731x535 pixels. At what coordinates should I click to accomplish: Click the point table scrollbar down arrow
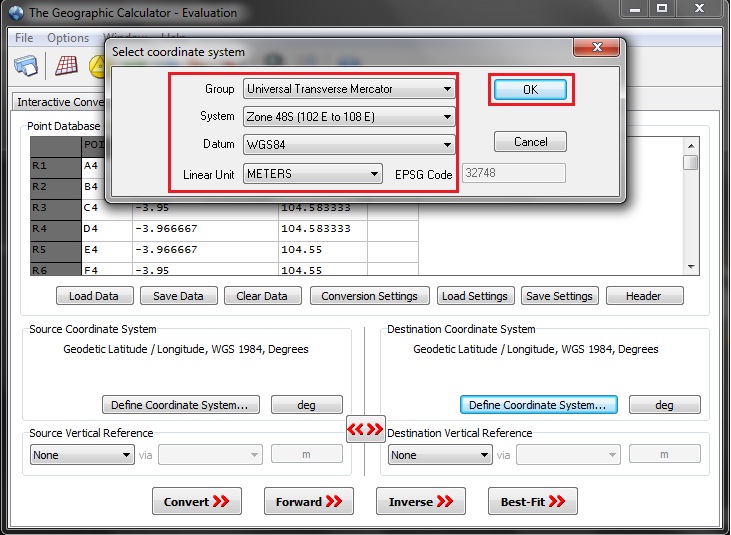pos(691,267)
